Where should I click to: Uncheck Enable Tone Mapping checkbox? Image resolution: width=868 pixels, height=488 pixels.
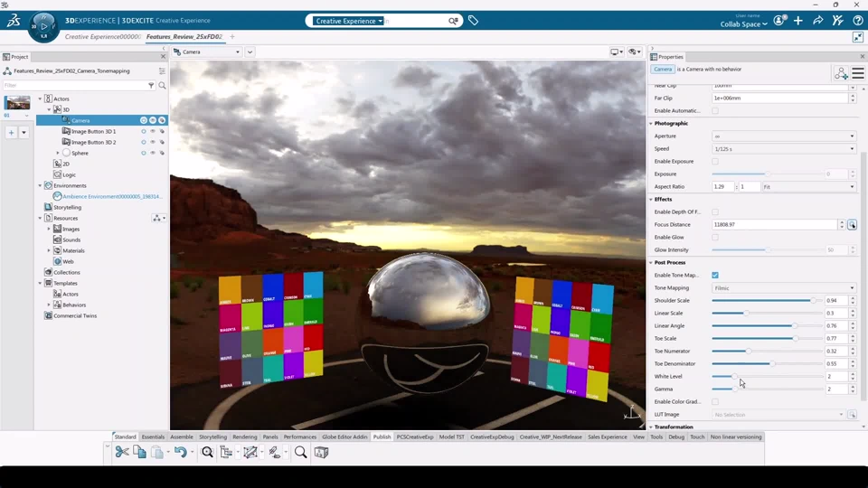pyautogui.click(x=715, y=275)
